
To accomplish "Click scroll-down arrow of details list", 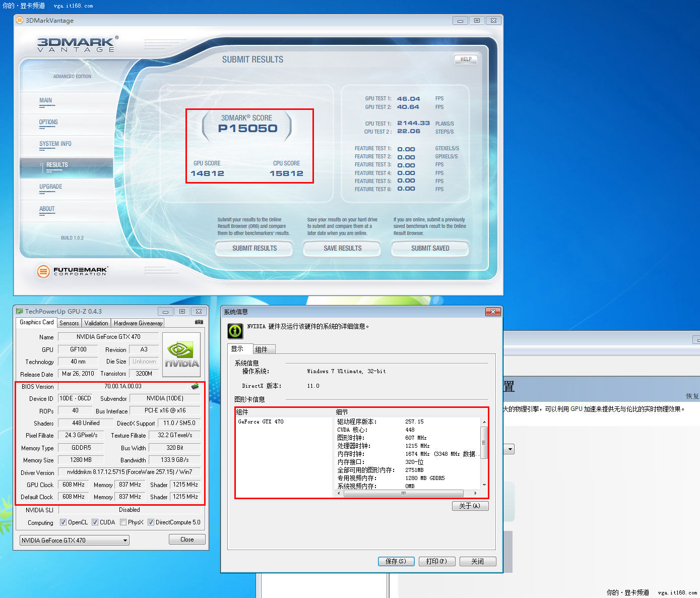I will (x=484, y=485).
